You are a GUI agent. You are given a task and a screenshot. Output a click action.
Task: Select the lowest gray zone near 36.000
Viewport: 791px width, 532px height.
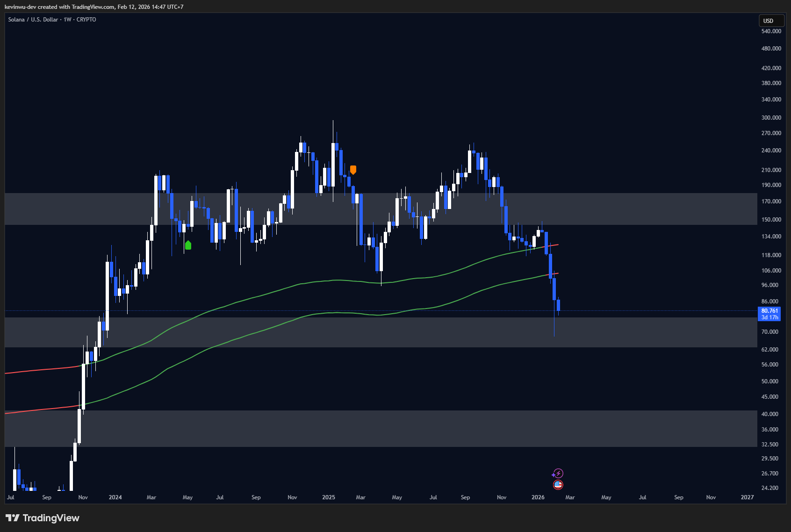pos(374,429)
